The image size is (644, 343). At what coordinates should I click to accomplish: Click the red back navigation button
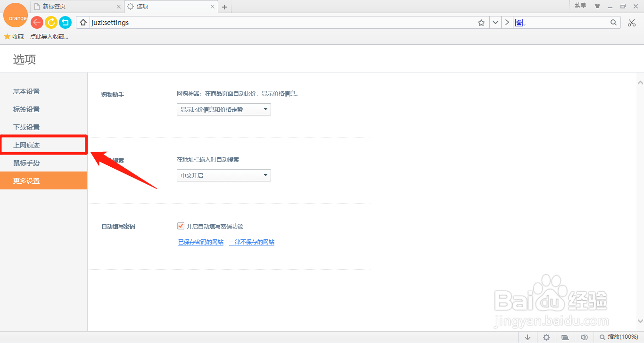click(36, 22)
